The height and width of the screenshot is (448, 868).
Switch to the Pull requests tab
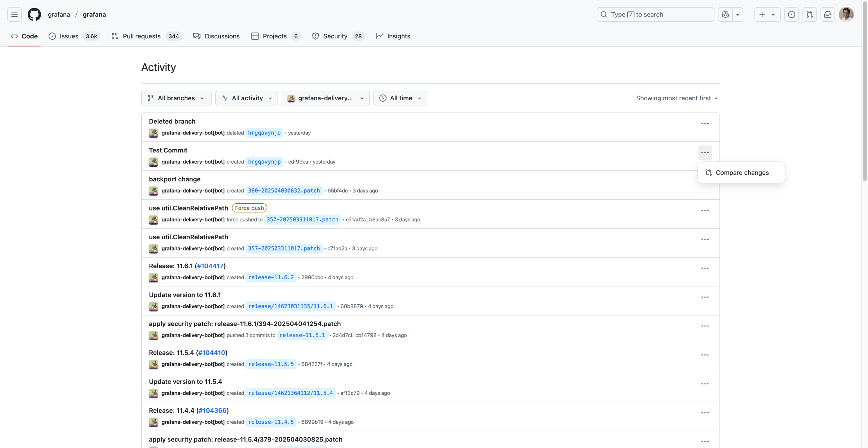pyautogui.click(x=141, y=36)
